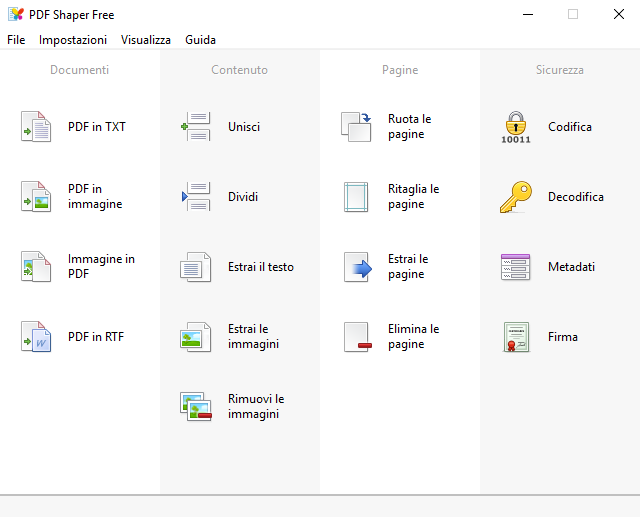Image resolution: width=640 pixels, height=517 pixels.
Task: Select the Decodifica key icon
Action: [516, 197]
